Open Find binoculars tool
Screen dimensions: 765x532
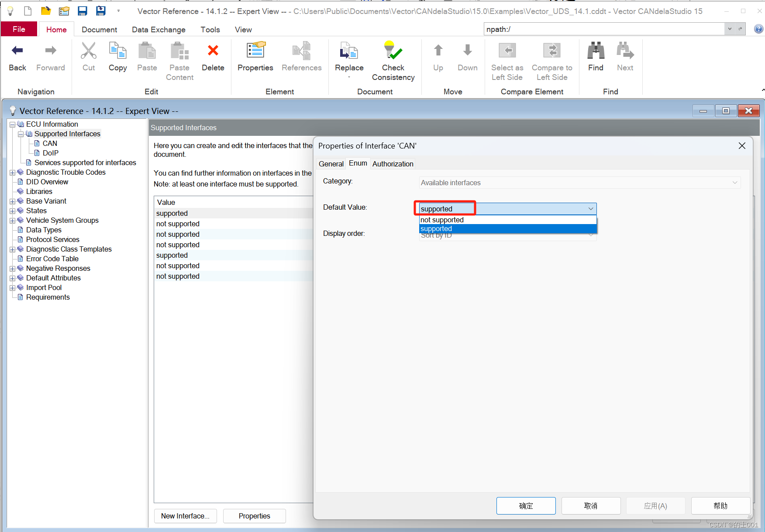point(596,57)
